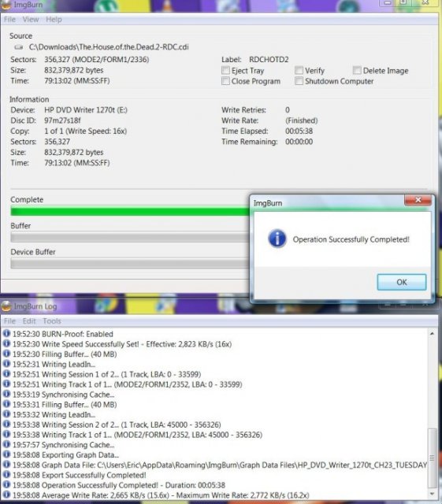This screenshot has height=504, width=442.
Task: Click info icon of Writing Session 2 of 2 entry
Action: [x=6, y=424]
